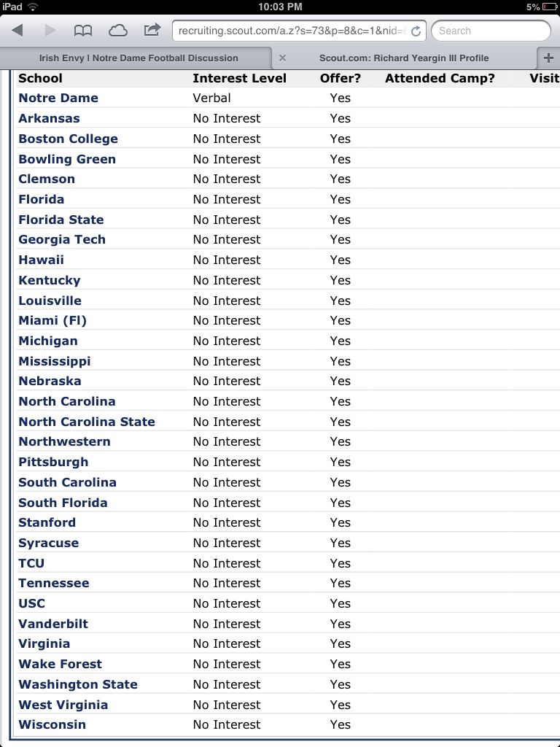Open the Clemson school link
Image resolution: width=560 pixels, height=747 pixels.
coord(47,179)
